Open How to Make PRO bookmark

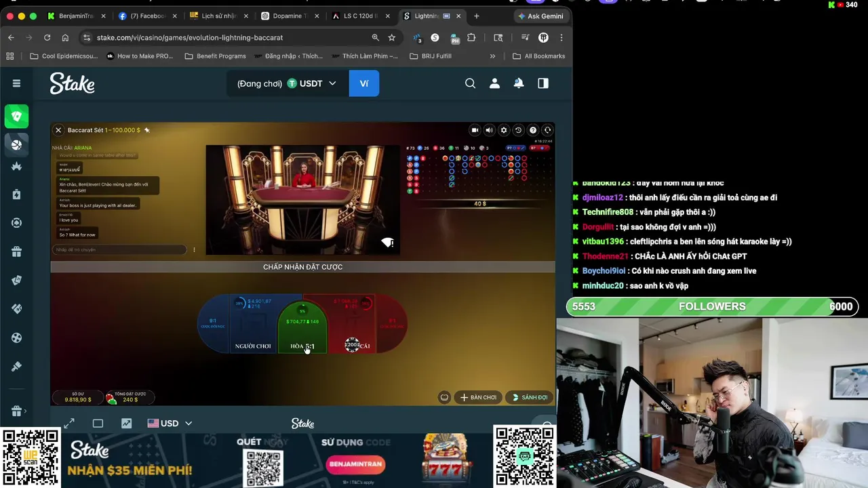[140, 56]
